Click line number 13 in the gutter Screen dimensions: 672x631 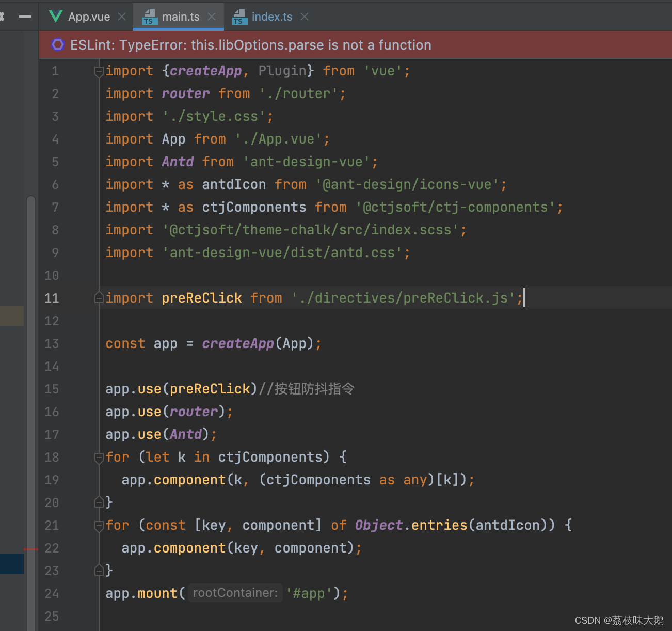click(x=52, y=343)
